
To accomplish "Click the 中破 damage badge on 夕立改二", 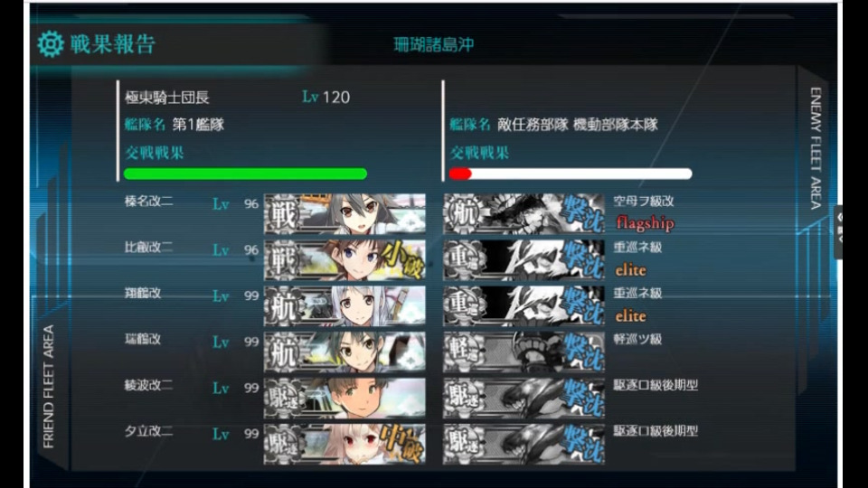I will click(403, 443).
